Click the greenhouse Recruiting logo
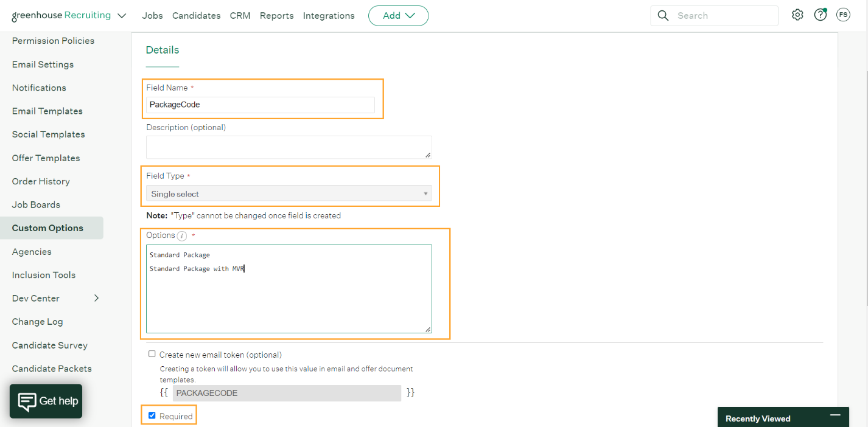 click(x=61, y=16)
